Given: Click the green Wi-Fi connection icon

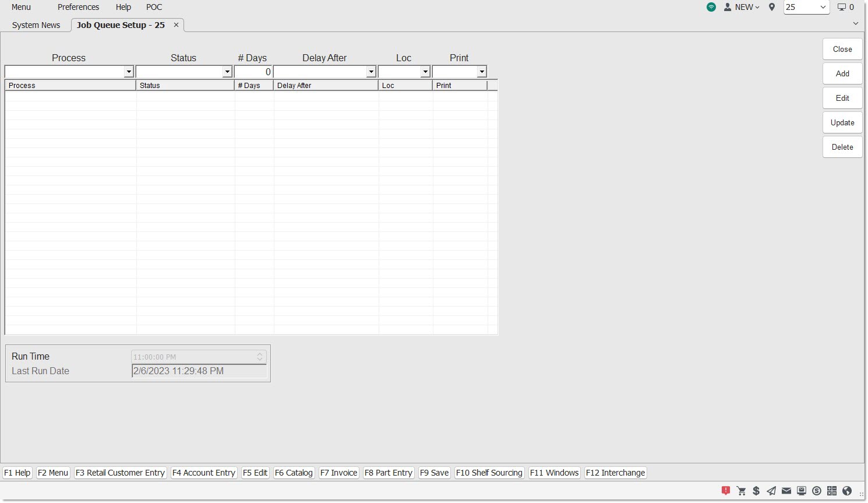Looking at the screenshot, I should tap(711, 7).
